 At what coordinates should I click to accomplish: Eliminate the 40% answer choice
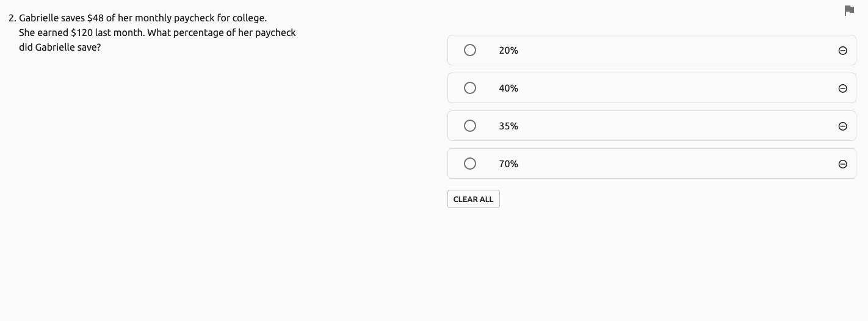[842, 88]
